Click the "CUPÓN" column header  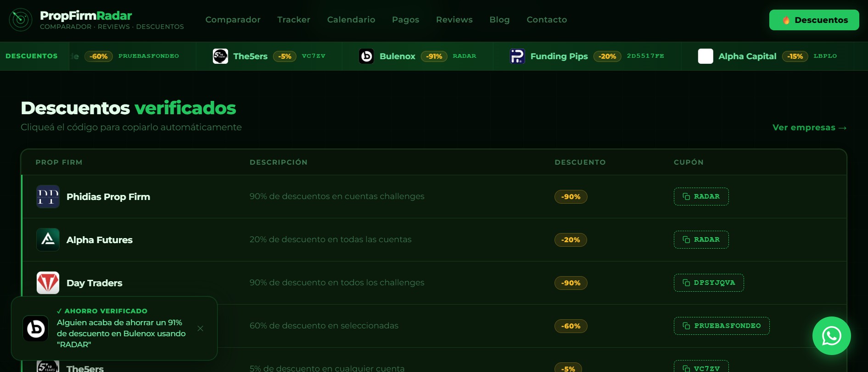point(689,162)
